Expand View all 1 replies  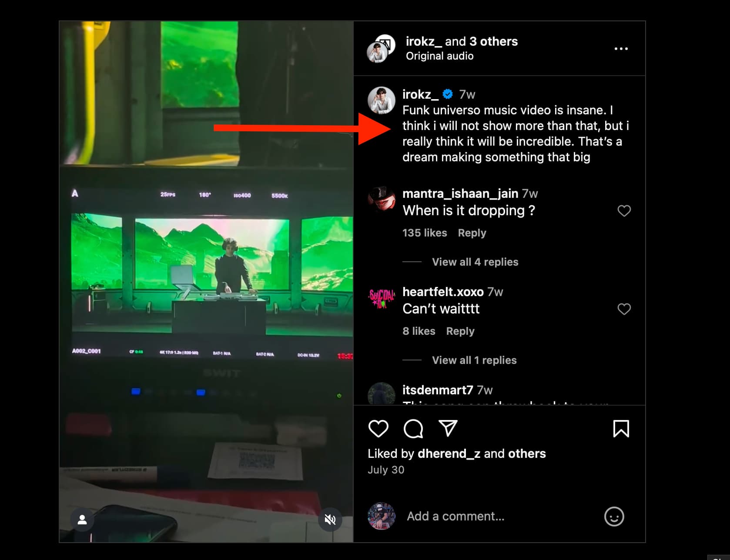pos(474,360)
